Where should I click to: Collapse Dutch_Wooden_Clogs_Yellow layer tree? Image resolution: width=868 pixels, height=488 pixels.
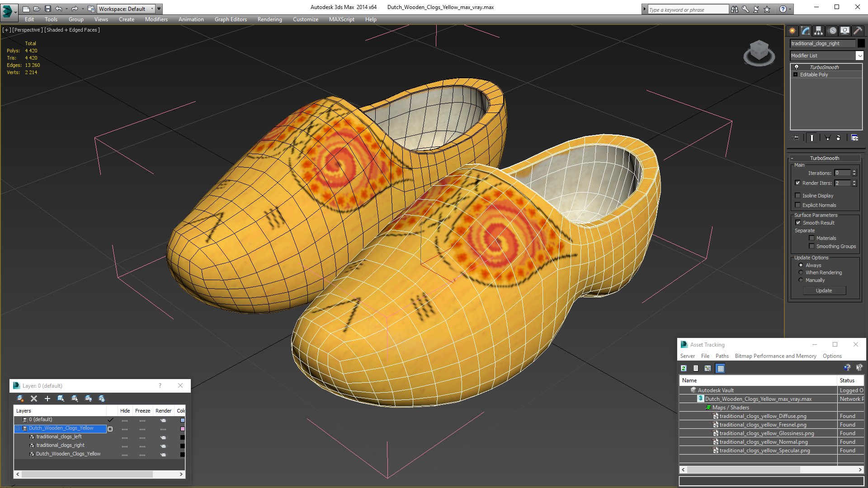[x=18, y=428]
